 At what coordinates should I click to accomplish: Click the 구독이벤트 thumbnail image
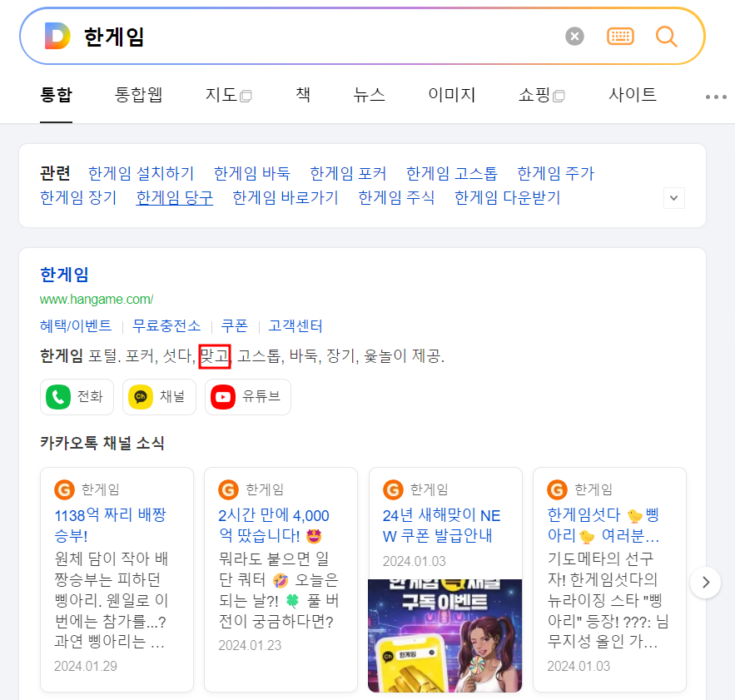tap(444, 635)
